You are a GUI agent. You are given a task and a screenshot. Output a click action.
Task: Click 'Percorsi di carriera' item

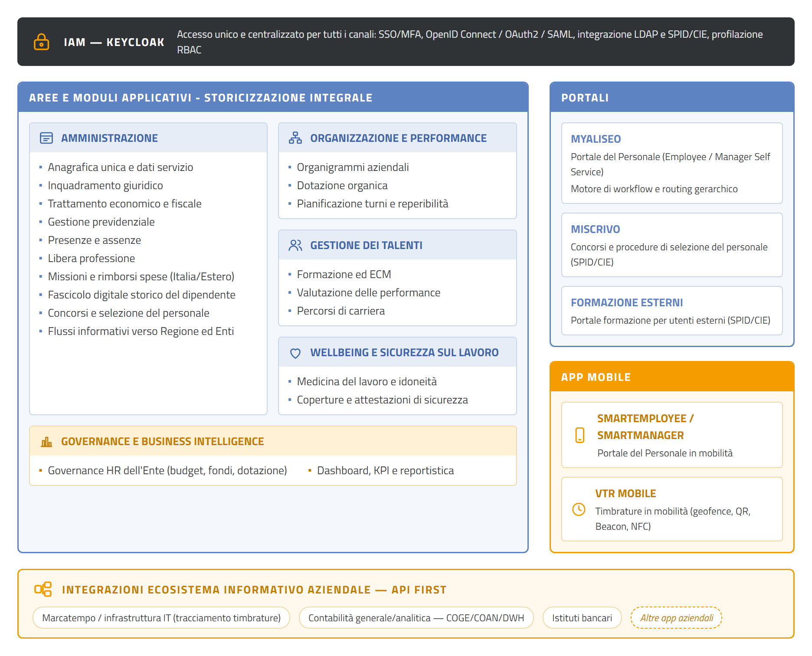[341, 311]
